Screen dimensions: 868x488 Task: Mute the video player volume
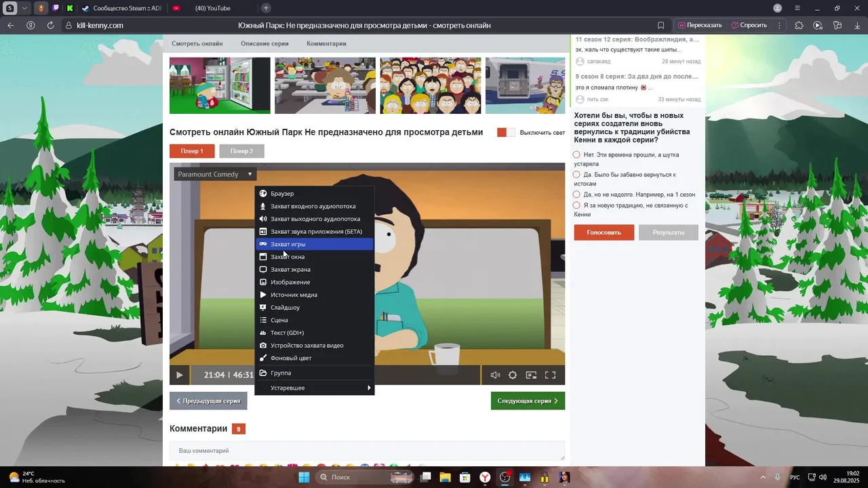[495, 375]
